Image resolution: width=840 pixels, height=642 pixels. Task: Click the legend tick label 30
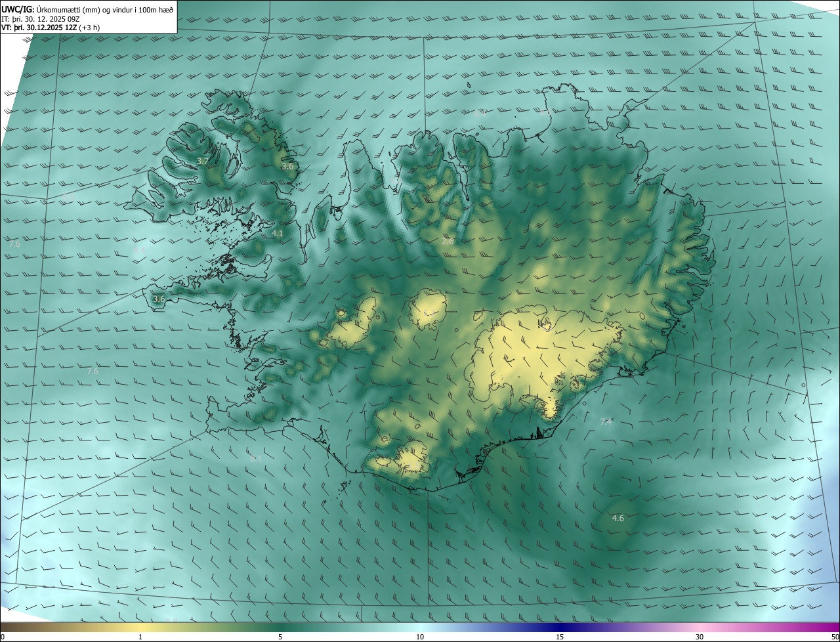tap(700, 637)
